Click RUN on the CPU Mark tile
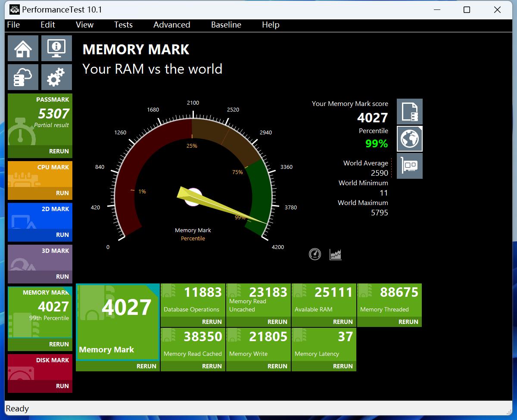This screenshot has width=517, height=420. click(62, 193)
